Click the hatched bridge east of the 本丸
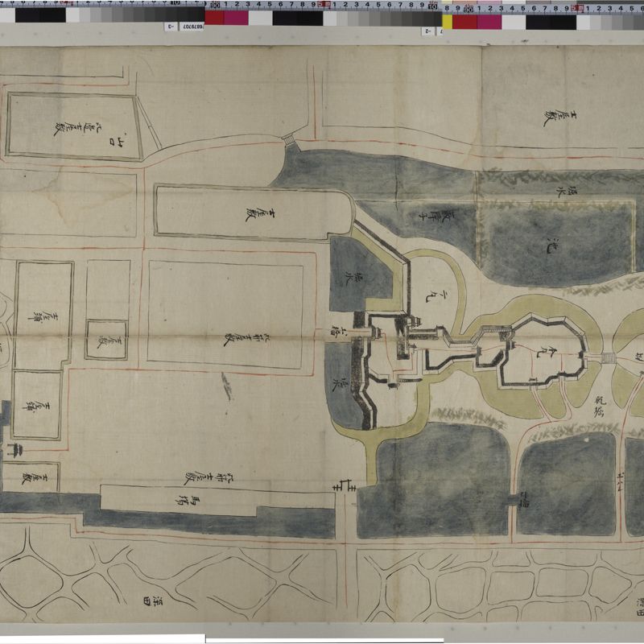Screen dimensions: 644x644 click(x=606, y=357)
